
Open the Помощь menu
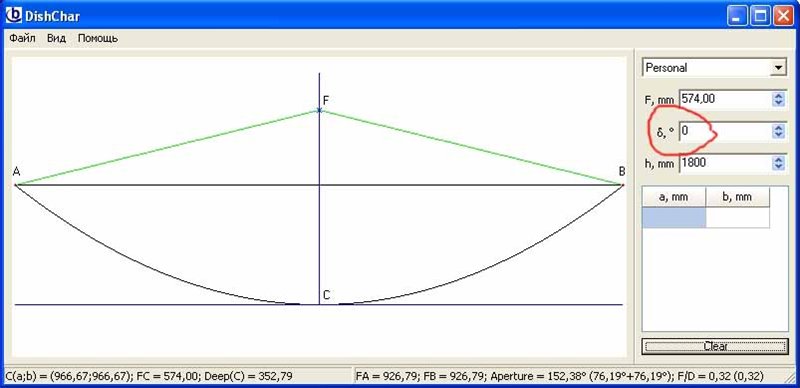[98, 38]
